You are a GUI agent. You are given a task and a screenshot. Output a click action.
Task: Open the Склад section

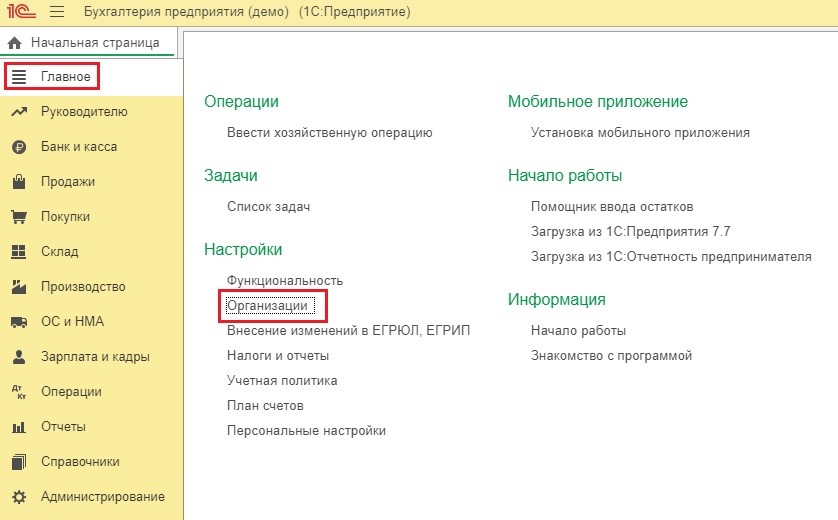pos(59,252)
